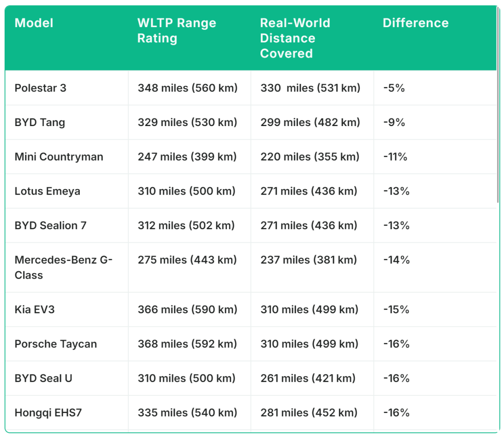Screen dimensions: 504x437
Task: Select the BYD Tang model cell
Action: tap(40, 122)
